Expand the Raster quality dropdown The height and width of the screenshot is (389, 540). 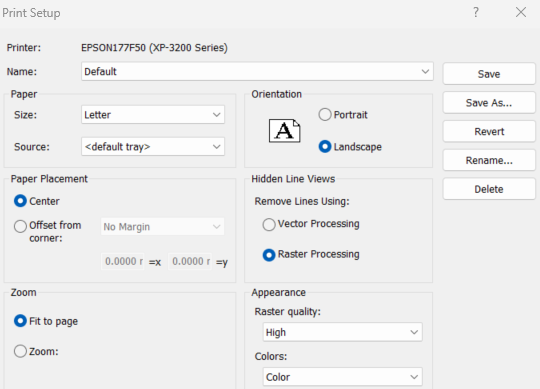343,332
